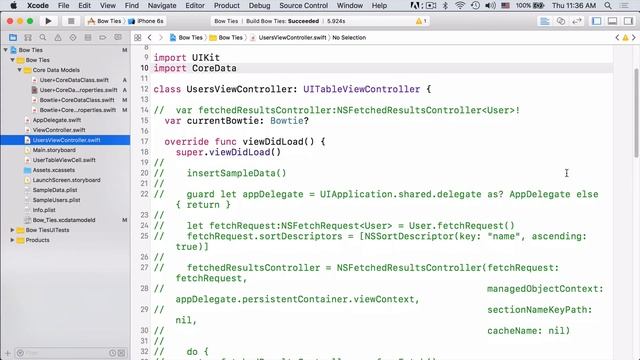The image size is (640, 360).
Task: Open the Source Control menu
Action: (x=303, y=6)
